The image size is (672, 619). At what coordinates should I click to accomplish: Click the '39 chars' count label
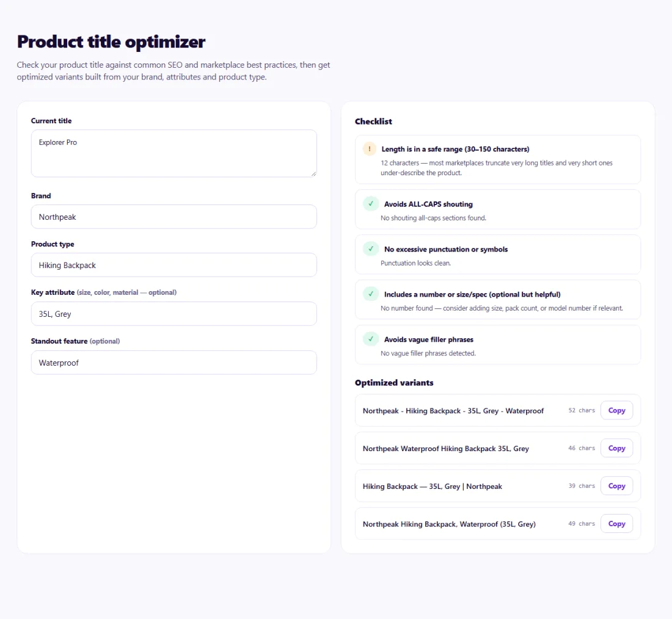pos(582,486)
